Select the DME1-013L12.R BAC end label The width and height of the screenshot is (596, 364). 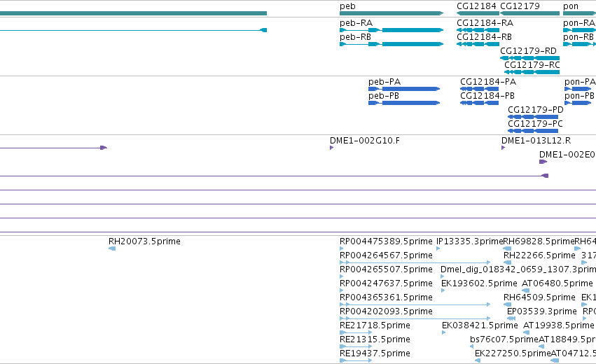[x=536, y=141]
